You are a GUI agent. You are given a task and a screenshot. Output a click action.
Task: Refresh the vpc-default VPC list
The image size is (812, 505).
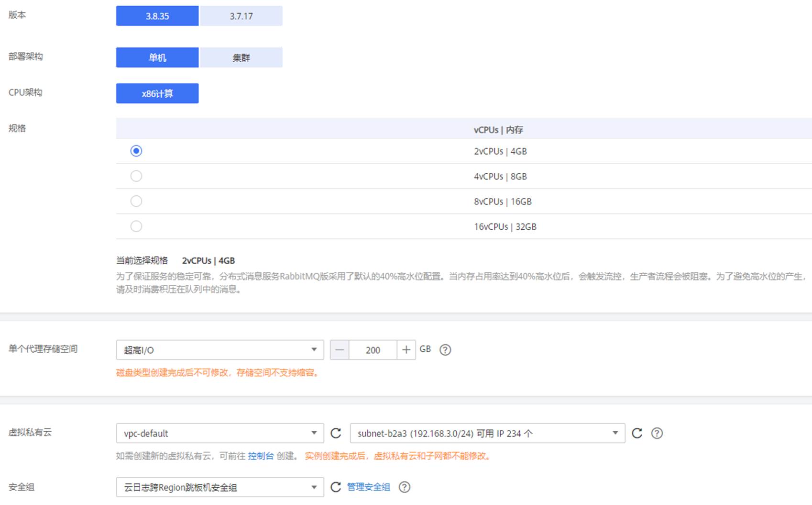(x=336, y=433)
